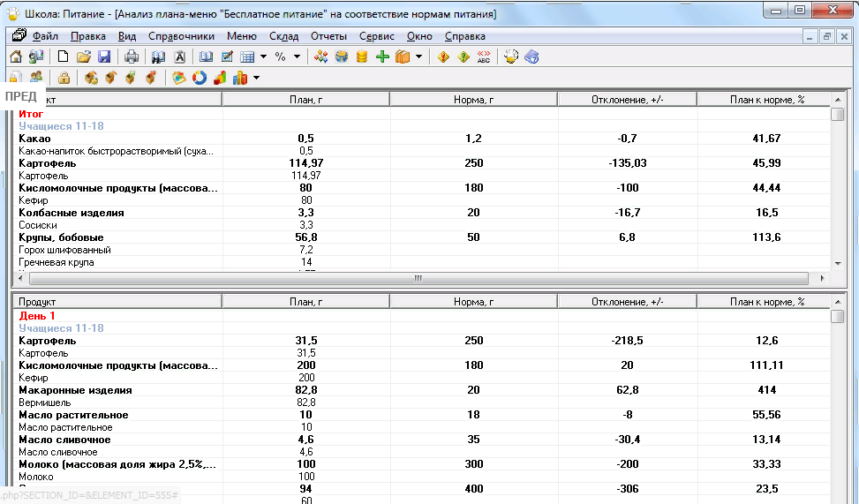The image size is (859, 504).
Task: Click the donut chart icon
Action: (x=200, y=78)
